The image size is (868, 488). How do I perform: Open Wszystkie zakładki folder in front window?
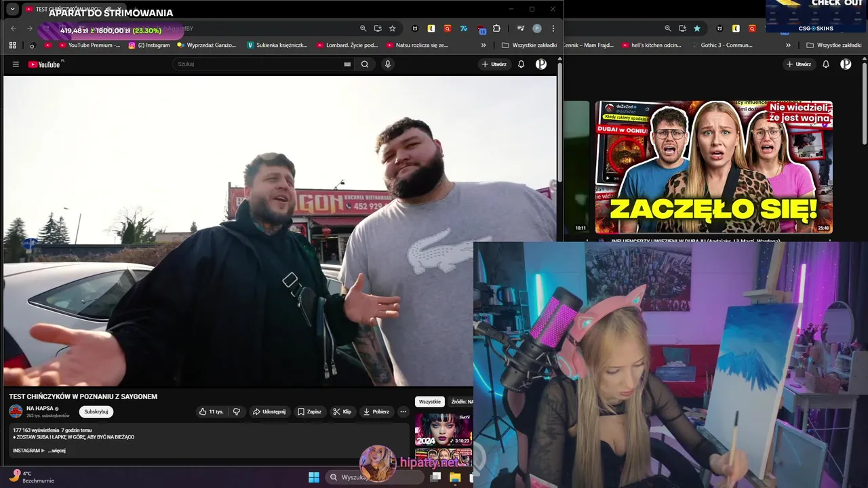[x=529, y=45]
